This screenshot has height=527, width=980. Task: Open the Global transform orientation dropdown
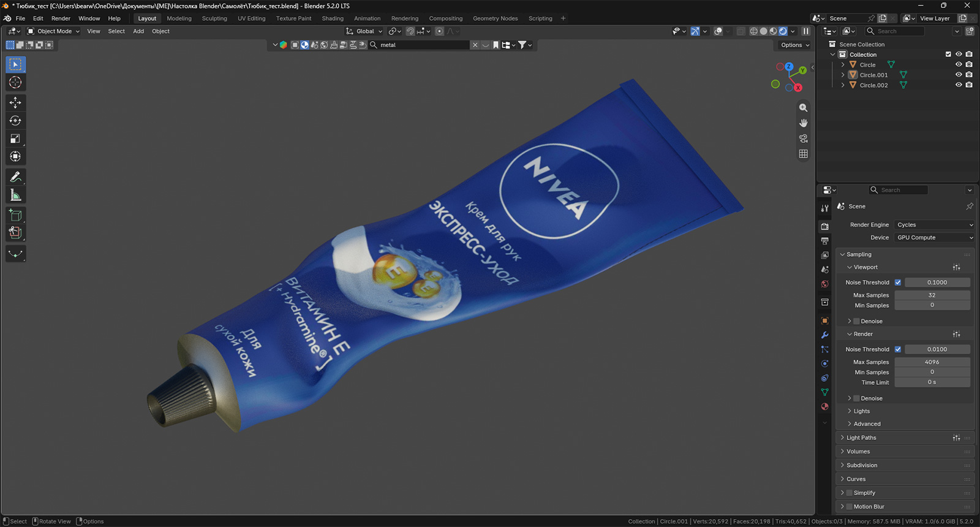click(x=364, y=31)
